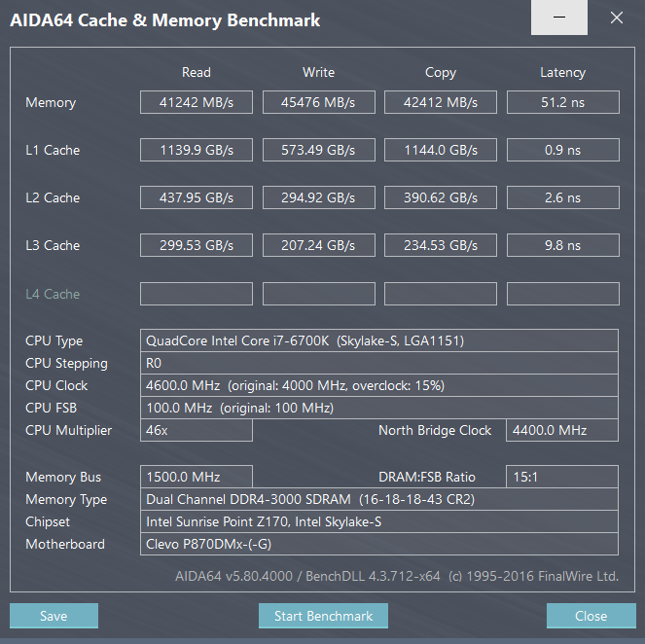Select L2 Cache Copy 390.62 GB/s

[x=441, y=197]
